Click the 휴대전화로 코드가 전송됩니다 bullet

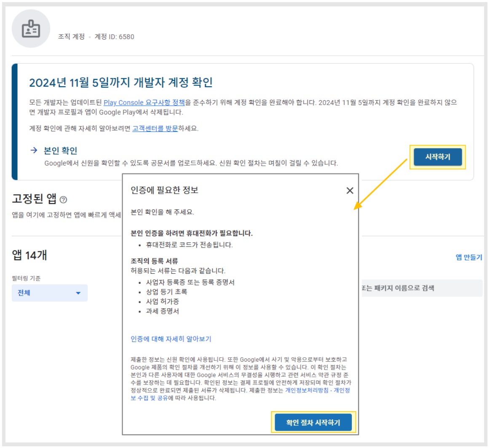(189, 245)
